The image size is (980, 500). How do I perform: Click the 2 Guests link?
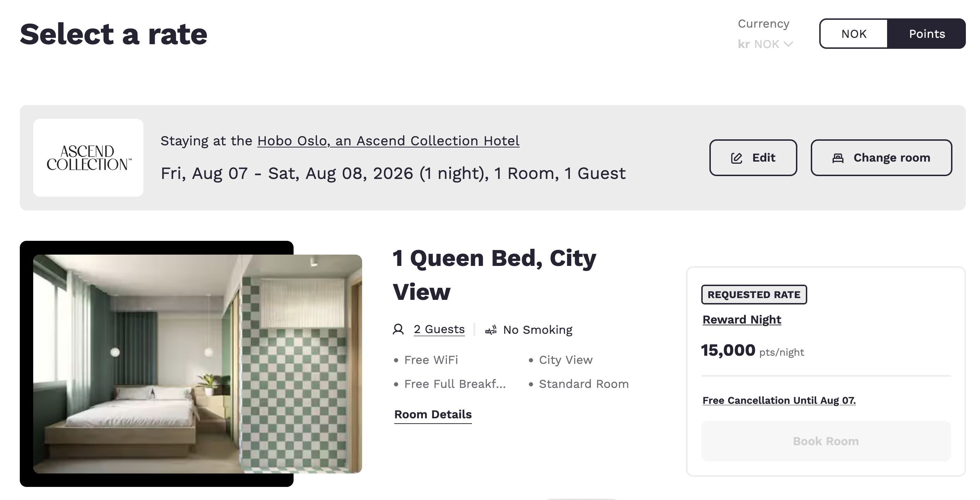pyautogui.click(x=439, y=329)
